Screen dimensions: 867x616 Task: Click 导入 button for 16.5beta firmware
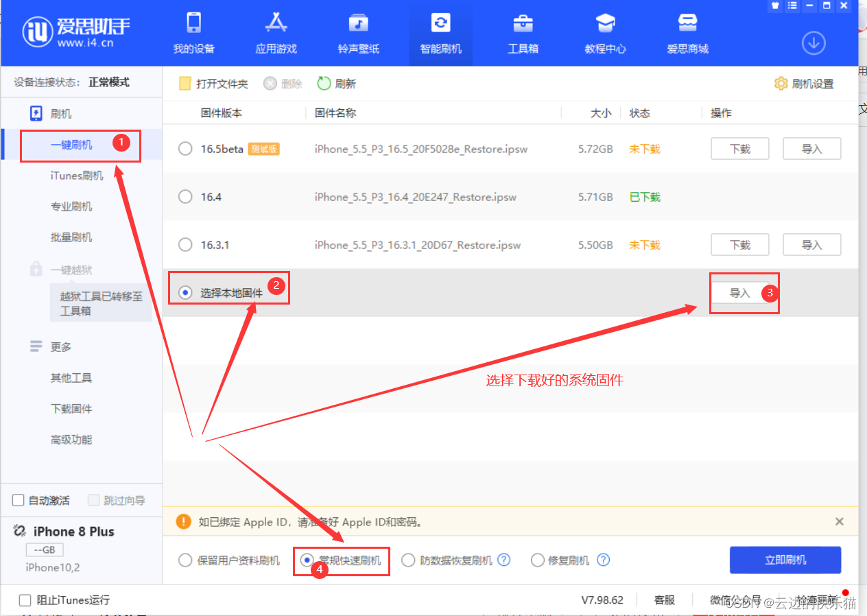(x=812, y=149)
